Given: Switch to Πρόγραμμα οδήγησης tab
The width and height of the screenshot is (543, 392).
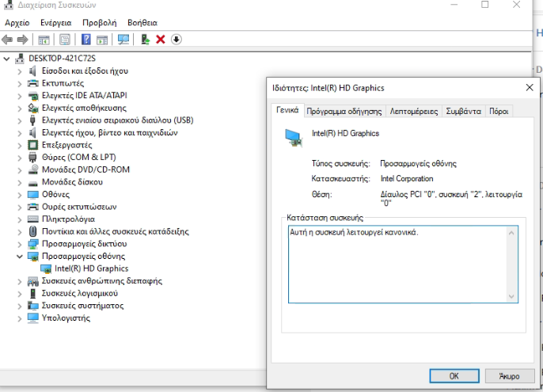Looking at the screenshot, I should coord(344,111).
